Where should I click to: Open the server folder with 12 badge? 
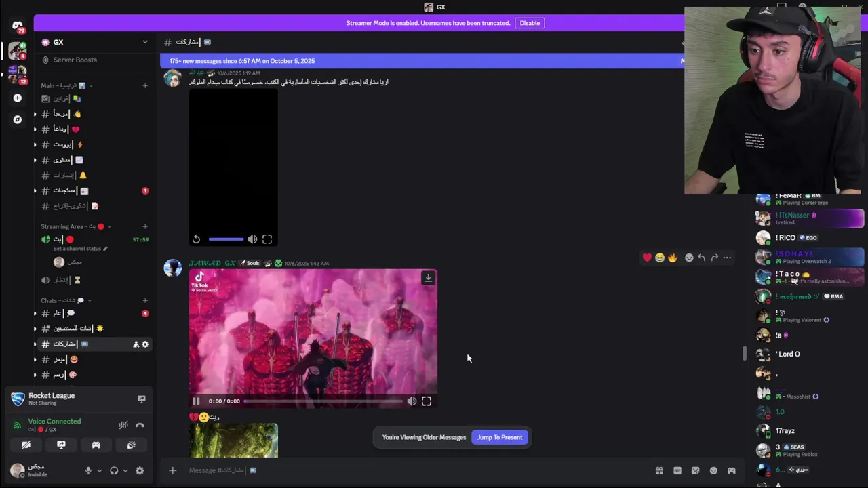17,74
